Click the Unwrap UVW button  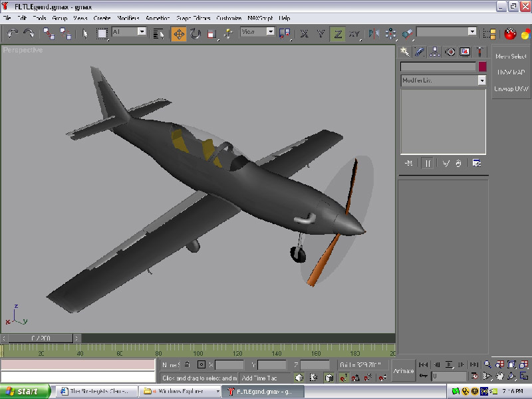tap(511, 88)
